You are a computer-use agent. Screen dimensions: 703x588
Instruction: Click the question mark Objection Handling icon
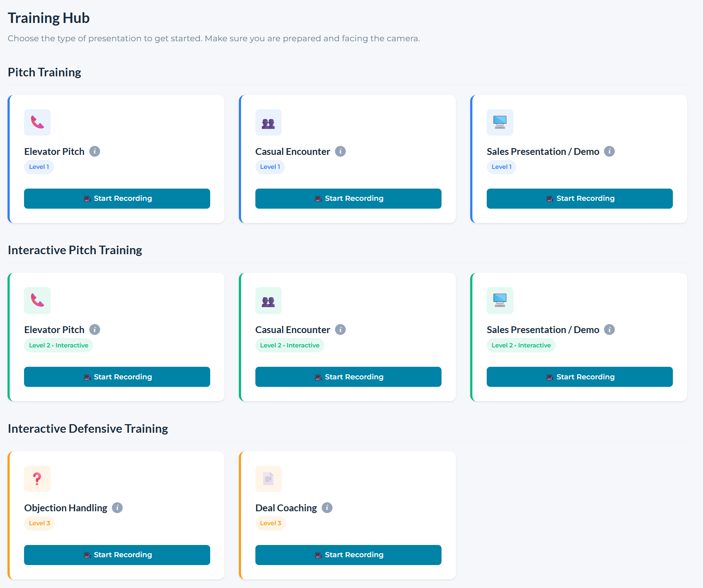click(x=37, y=479)
